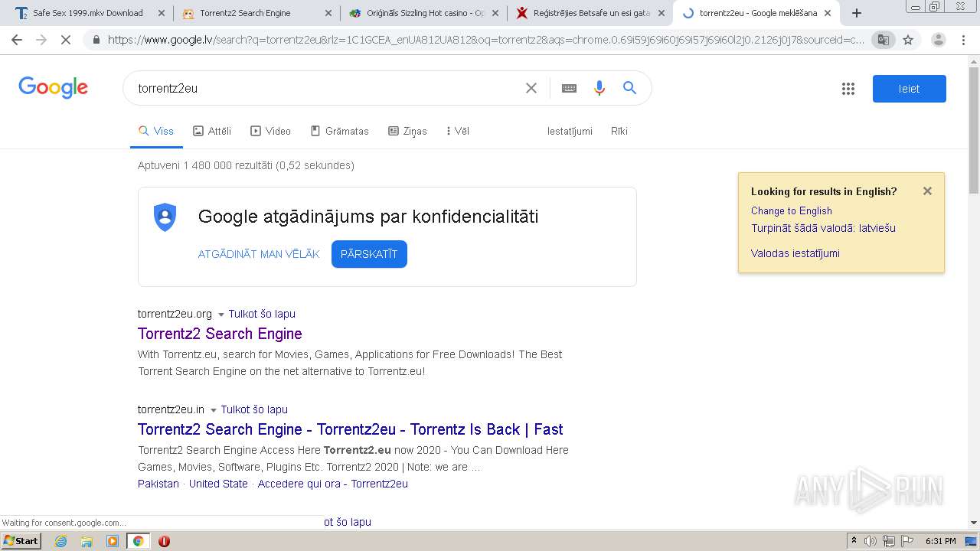Viewport: 980px width, 551px height.
Task: Open Iestatījumi search settings
Action: 570,131
